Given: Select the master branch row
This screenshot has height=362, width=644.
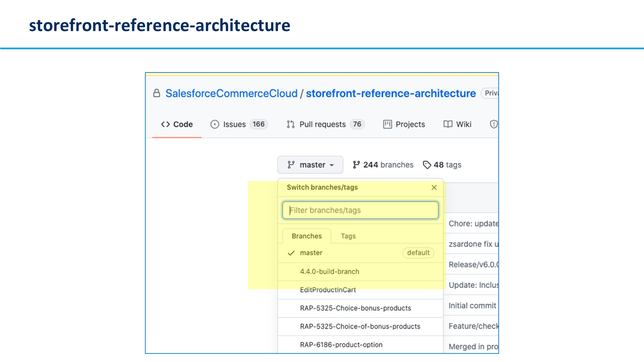Looking at the screenshot, I should pyautogui.click(x=361, y=253).
